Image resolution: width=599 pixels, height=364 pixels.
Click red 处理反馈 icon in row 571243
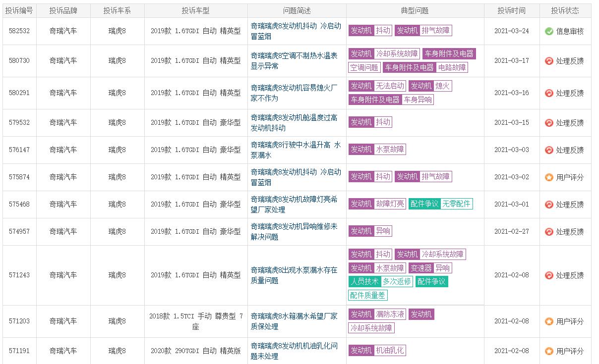pyautogui.click(x=549, y=275)
